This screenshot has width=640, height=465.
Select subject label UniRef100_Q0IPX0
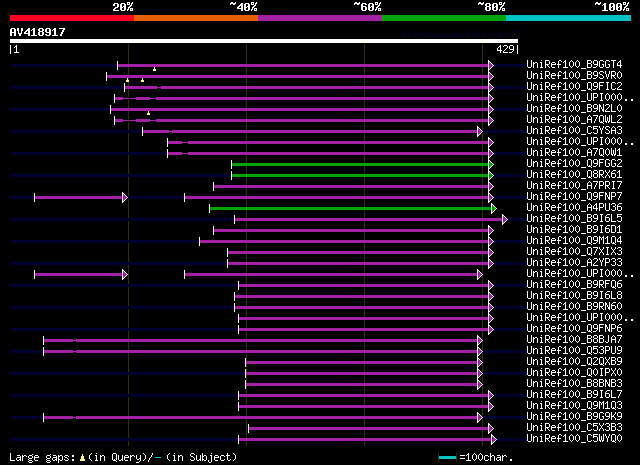click(574, 373)
